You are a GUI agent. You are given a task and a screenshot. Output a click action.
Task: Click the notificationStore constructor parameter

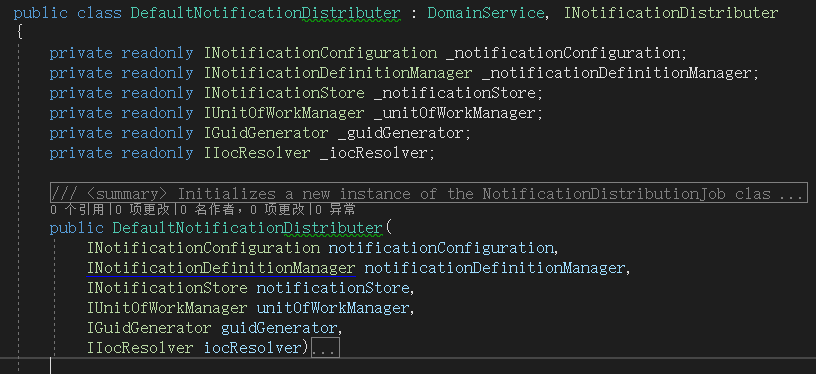pyautogui.click(x=333, y=288)
